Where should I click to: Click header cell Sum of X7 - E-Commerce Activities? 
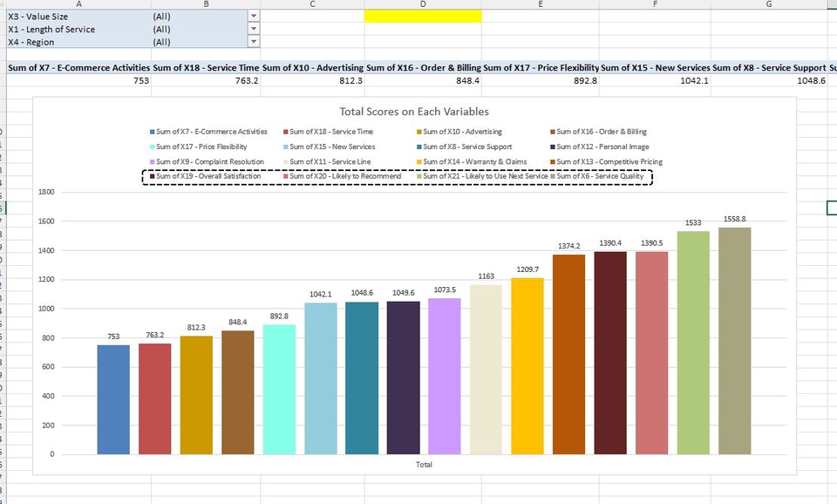coord(79,68)
